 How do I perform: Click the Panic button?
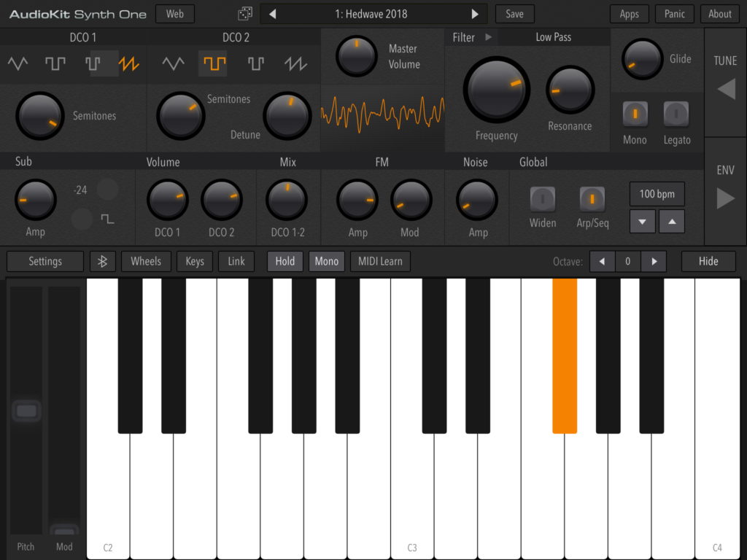tap(674, 13)
